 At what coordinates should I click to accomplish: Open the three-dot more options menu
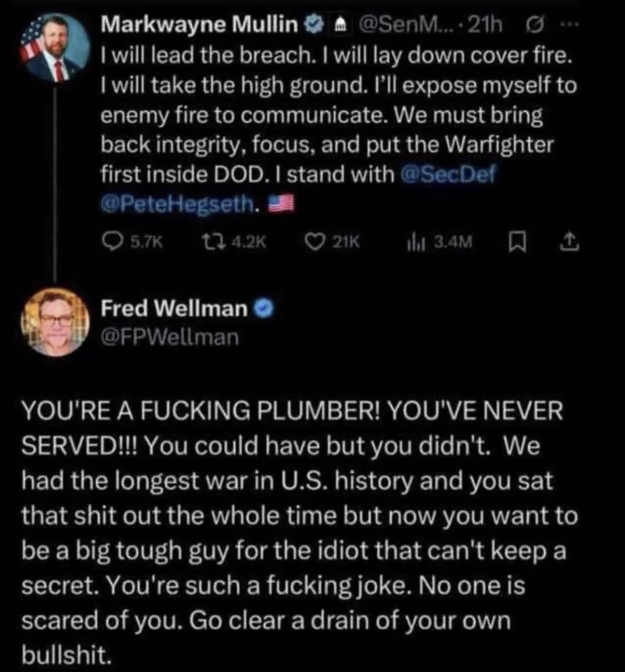567,26
